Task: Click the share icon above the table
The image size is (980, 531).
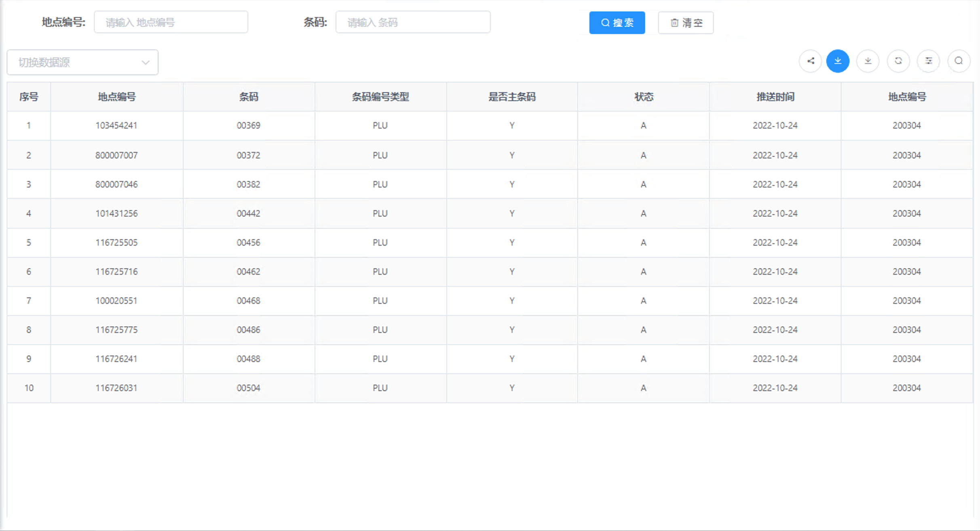Action: 811,61
